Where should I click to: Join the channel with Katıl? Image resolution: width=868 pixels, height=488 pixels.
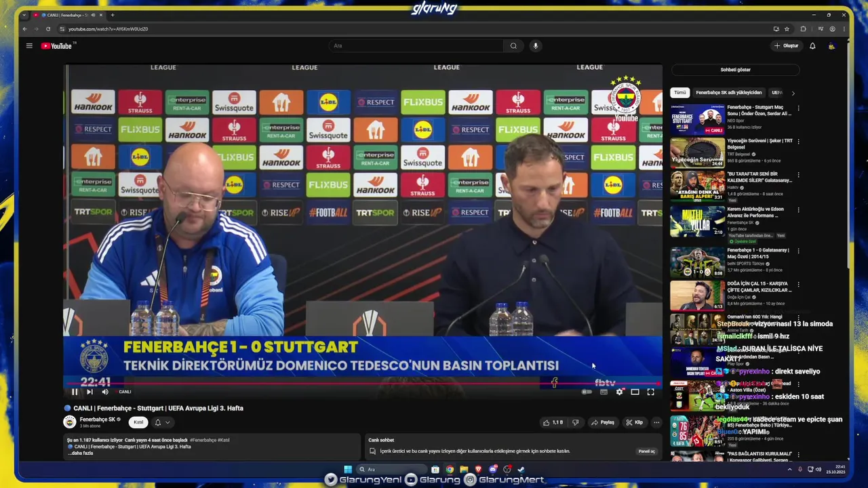[x=138, y=422]
